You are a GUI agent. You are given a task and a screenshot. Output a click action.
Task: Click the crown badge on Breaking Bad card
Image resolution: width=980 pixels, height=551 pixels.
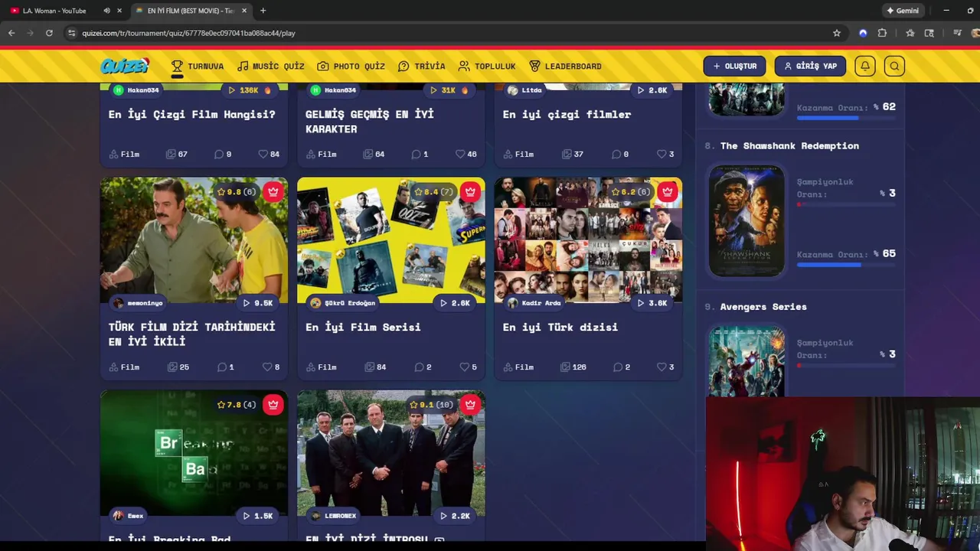[x=273, y=405]
